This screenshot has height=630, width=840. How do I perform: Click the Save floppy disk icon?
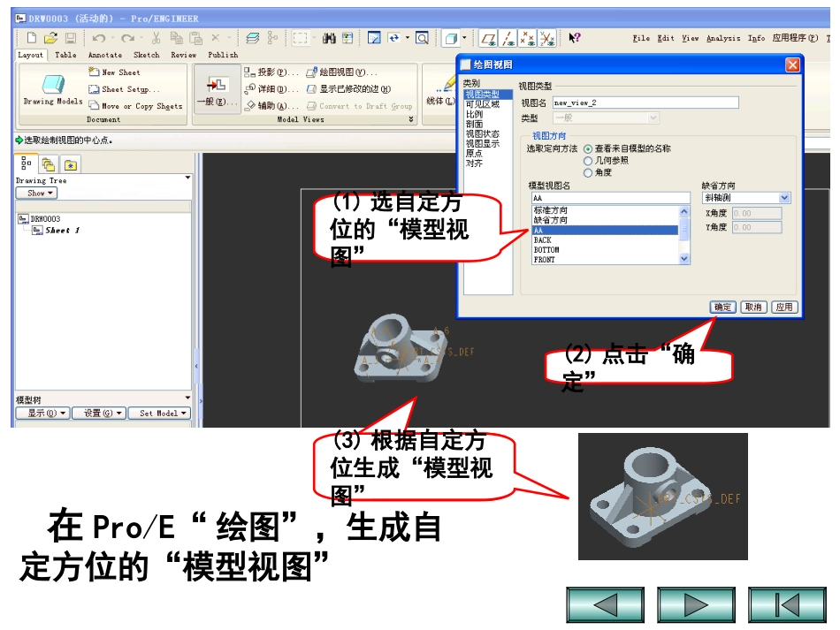71,37
